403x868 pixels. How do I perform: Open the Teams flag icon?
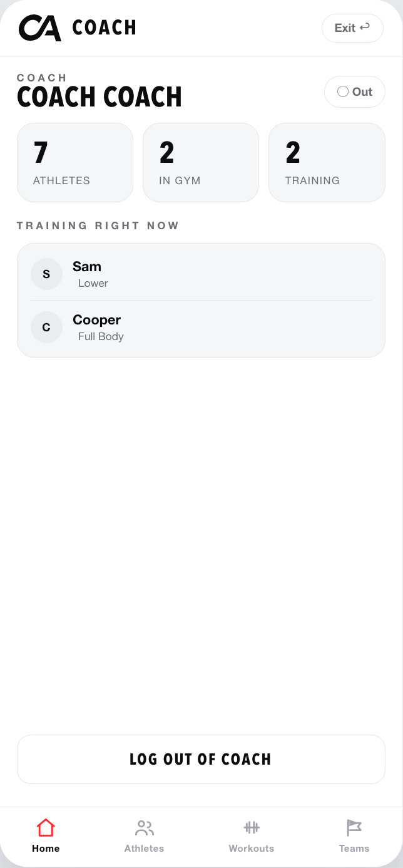(354, 828)
